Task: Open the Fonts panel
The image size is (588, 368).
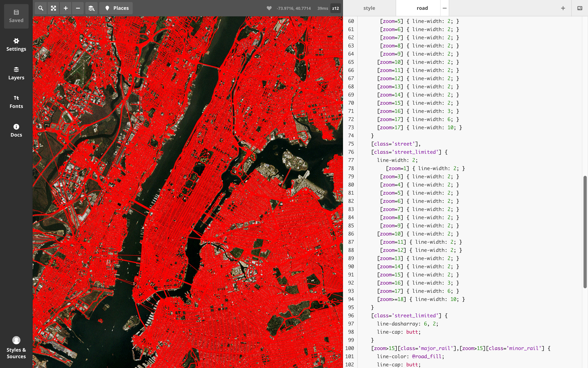Action: pos(16,102)
